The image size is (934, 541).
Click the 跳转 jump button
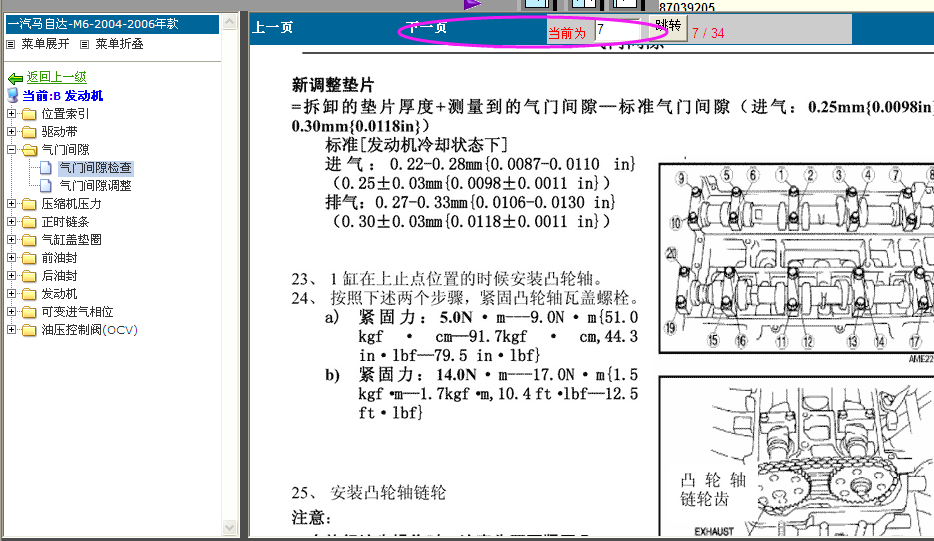click(x=667, y=26)
